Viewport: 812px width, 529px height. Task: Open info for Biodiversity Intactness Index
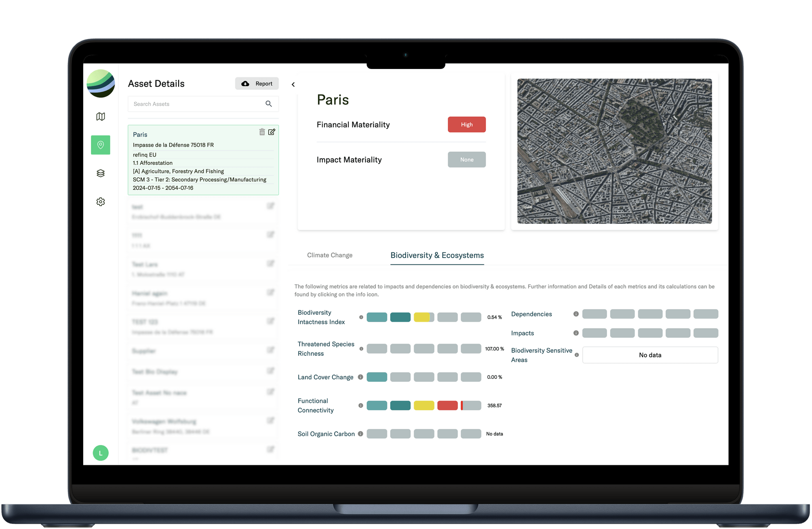361,317
